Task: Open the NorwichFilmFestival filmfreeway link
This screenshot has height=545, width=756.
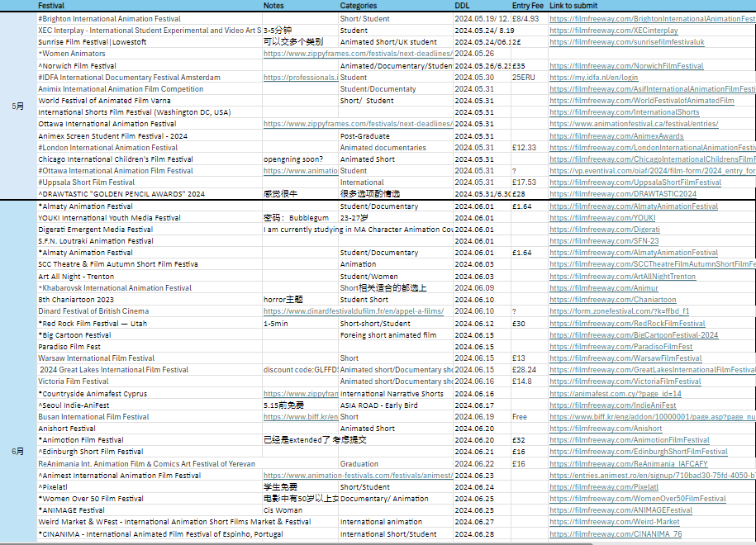Action: [x=626, y=65]
